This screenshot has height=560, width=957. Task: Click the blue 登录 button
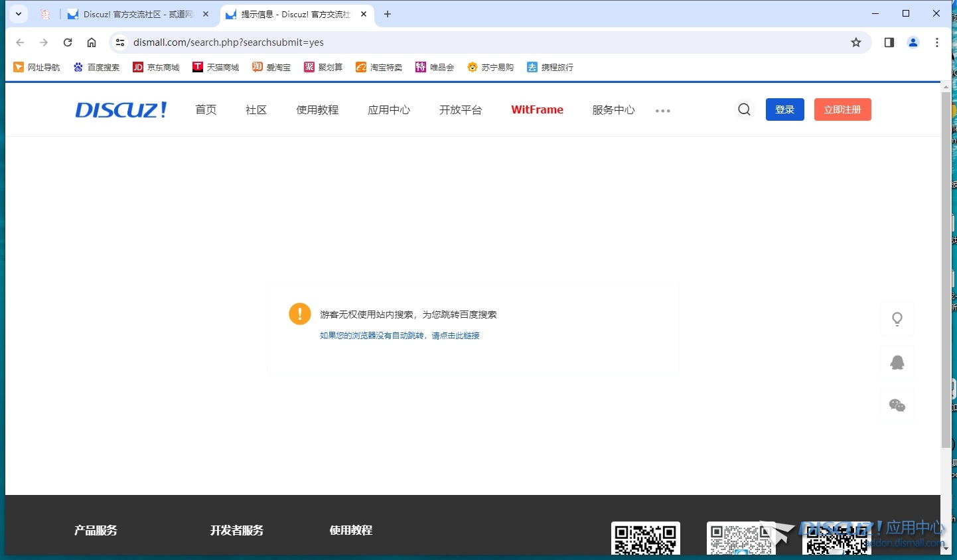[784, 109]
